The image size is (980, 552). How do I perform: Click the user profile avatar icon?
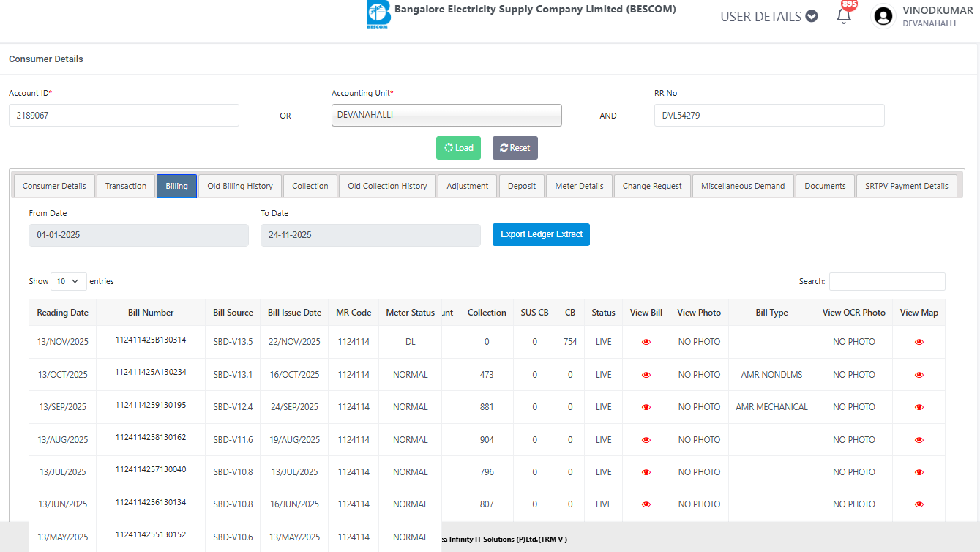884,16
